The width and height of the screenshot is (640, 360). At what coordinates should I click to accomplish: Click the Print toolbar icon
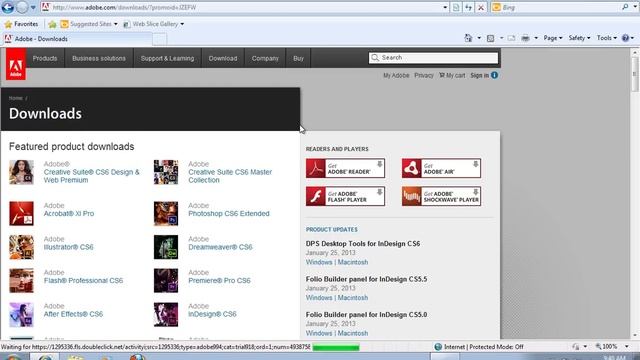(525, 38)
